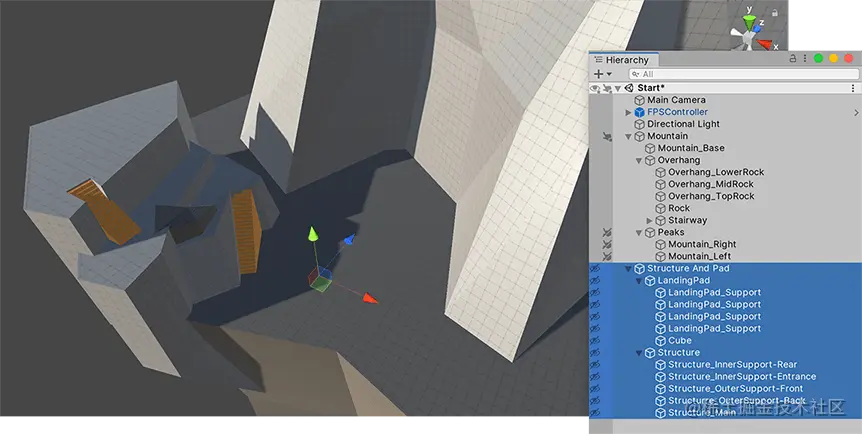The image size is (862, 434).
Task: Toggle picking for the Mountain_Right row
Action: point(607,245)
